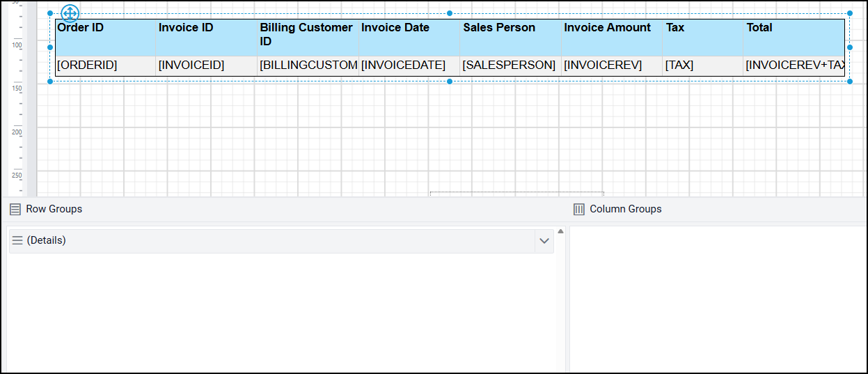This screenshot has width=868, height=374.
Task: Click the [SALESPERSON] data cell
Action: tap(510, 65)
